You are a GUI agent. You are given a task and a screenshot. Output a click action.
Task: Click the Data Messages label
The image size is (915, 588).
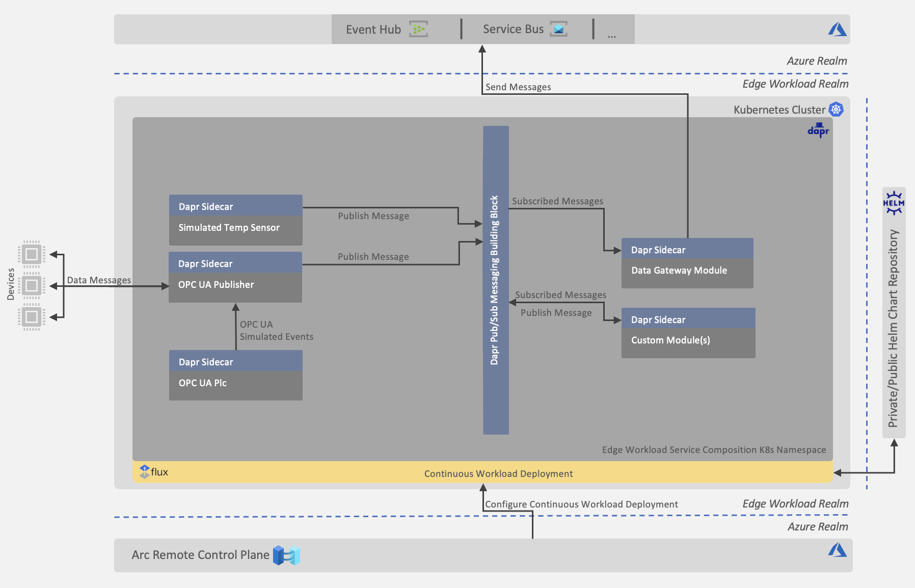(x=99, y=280)
